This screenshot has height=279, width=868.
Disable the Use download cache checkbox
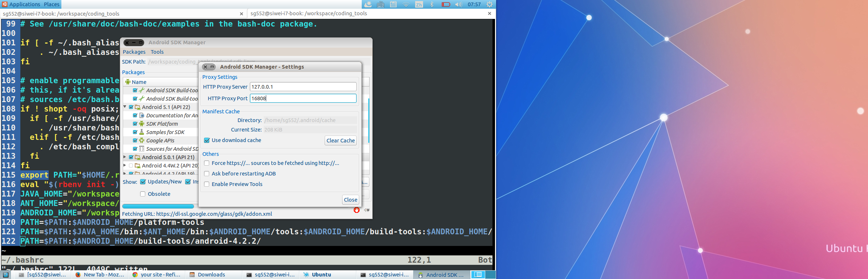pos(207,140)
